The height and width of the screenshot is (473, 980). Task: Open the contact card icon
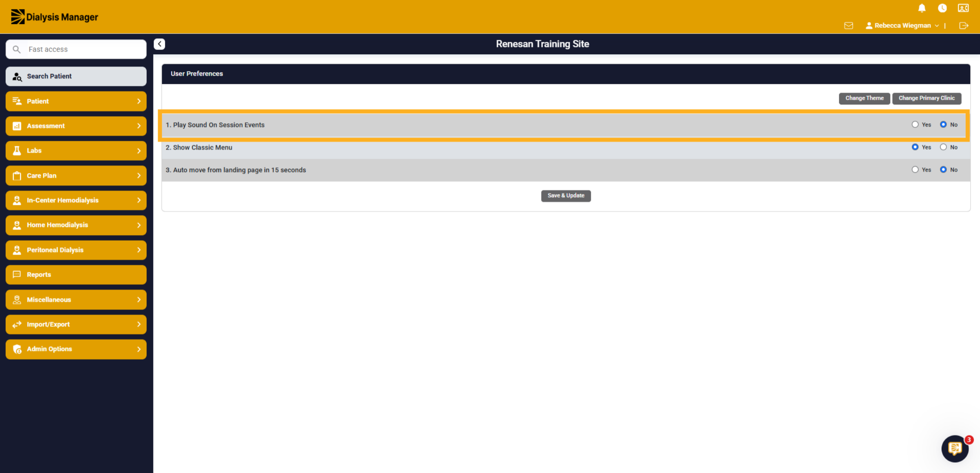963,8
